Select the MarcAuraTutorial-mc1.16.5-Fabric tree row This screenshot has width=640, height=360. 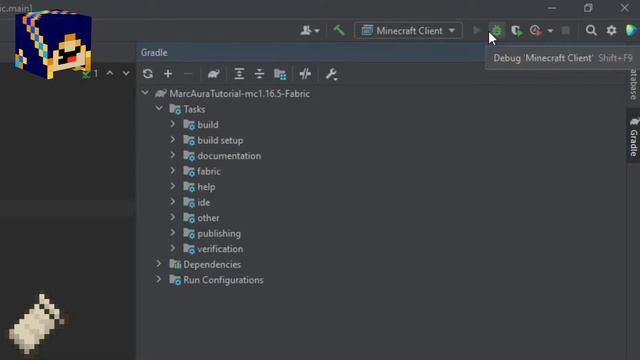382,93
